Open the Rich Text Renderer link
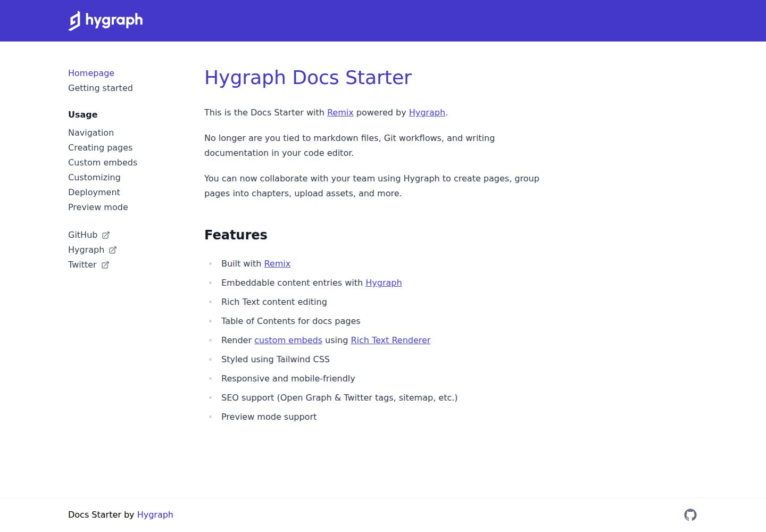The image size is (766, 532). point(390,340)
